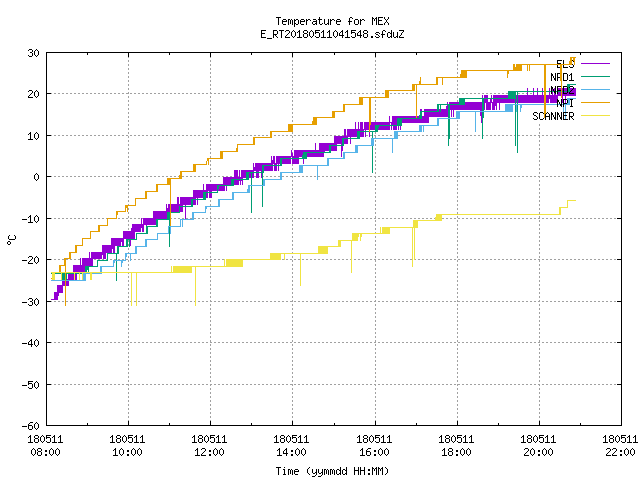Viewport: 640px width, 480px height.
Task: Click the blue NPD2 legend line sample
Action: [595, 89]
